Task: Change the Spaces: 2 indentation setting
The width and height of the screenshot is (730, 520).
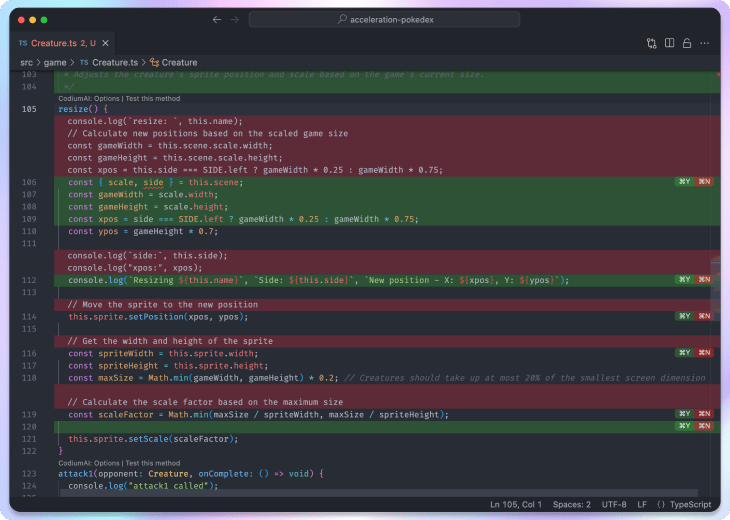Action: coord(569,505)
